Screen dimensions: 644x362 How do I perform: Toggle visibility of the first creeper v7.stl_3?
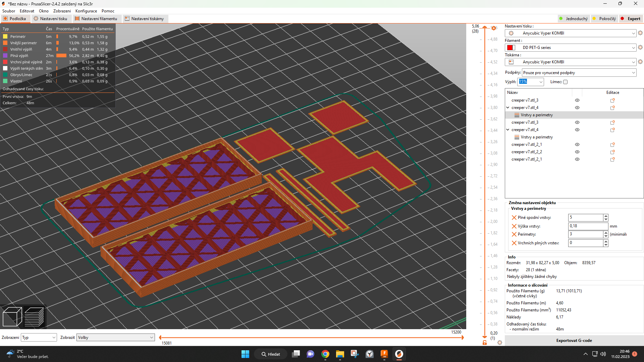(577, 100)
